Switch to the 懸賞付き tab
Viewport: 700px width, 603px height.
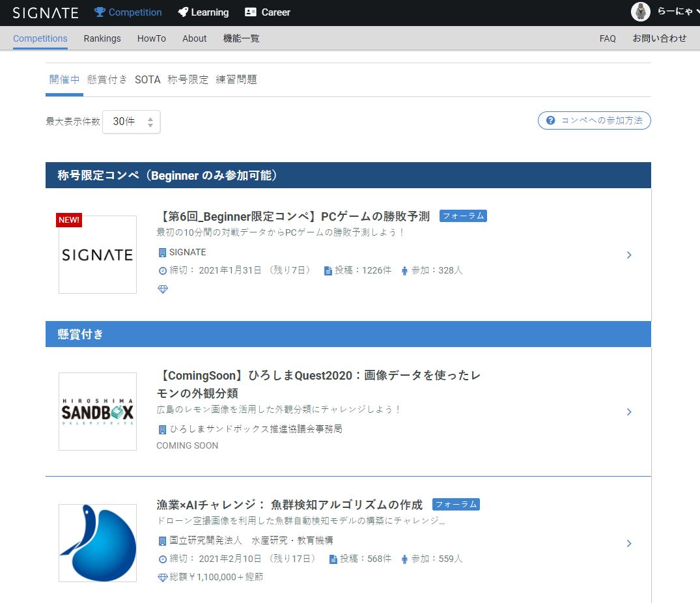pyautogui.click(x=107, y=79)
